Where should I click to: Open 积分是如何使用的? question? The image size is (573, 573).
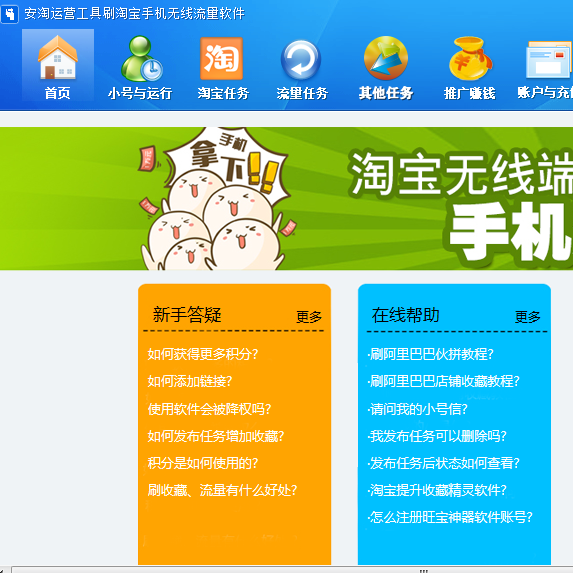(203, 463)
